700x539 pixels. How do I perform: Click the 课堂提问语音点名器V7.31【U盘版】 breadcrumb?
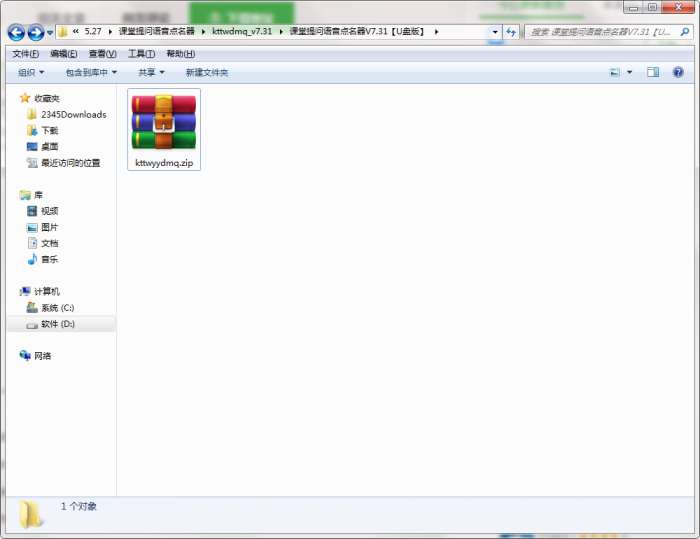coord(357,31)
